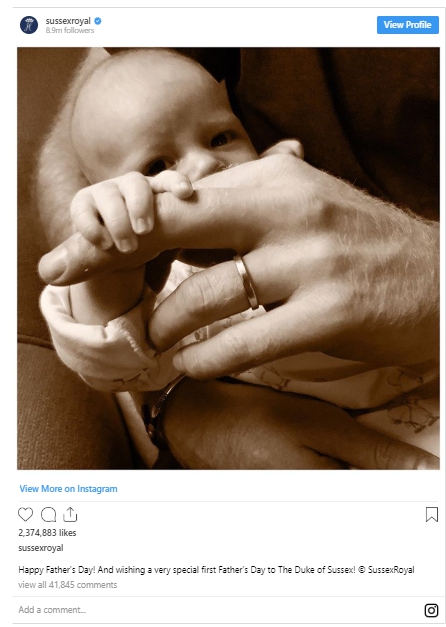
Task: Focus the Add a comment field
Action: point(216,610)
